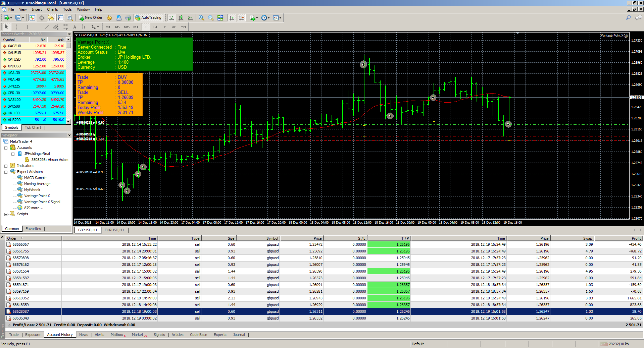Viewport: 644px width, 348px height.
Task: Click the New Order button
Action: point(91,18)
